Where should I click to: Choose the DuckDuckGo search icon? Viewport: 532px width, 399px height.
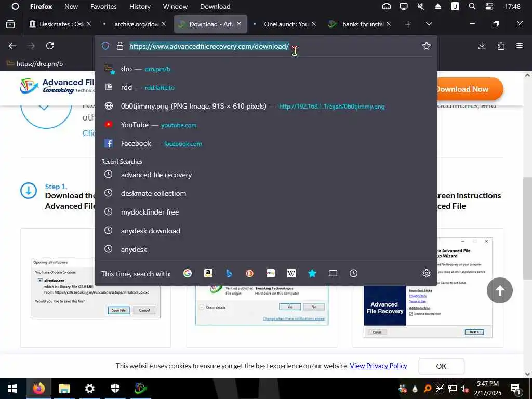(250, 273)
